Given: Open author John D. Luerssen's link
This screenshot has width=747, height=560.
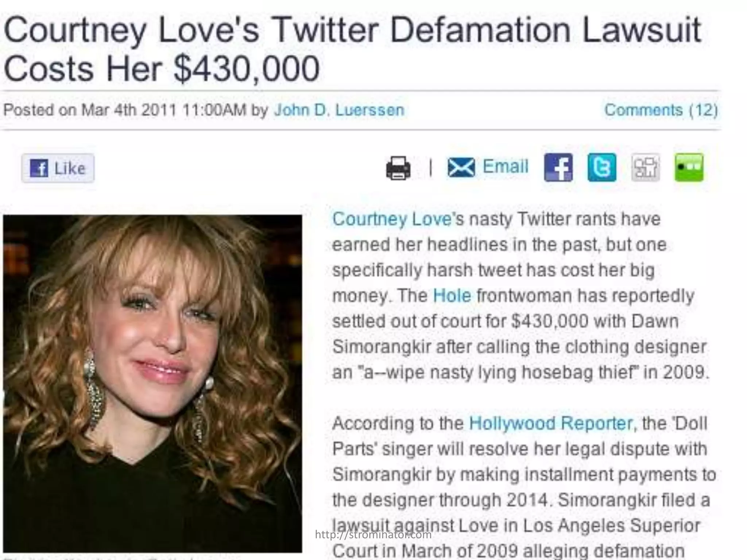Looking at the screenshot, I should tap(339, 110).
